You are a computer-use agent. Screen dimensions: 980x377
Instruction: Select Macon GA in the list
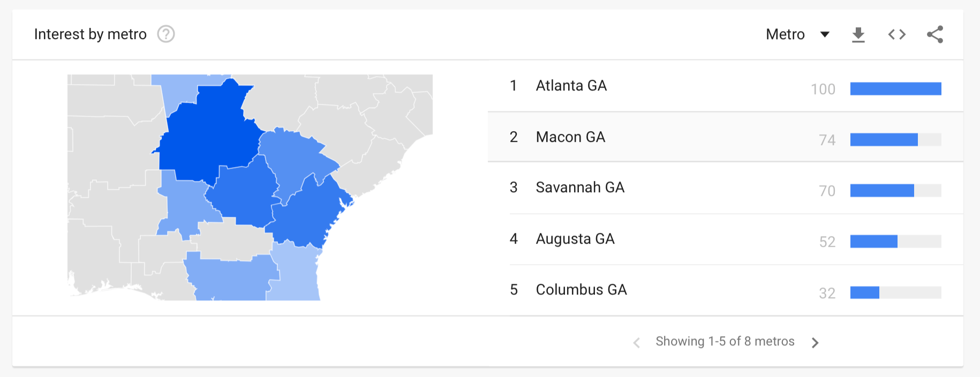coord(570,137)
